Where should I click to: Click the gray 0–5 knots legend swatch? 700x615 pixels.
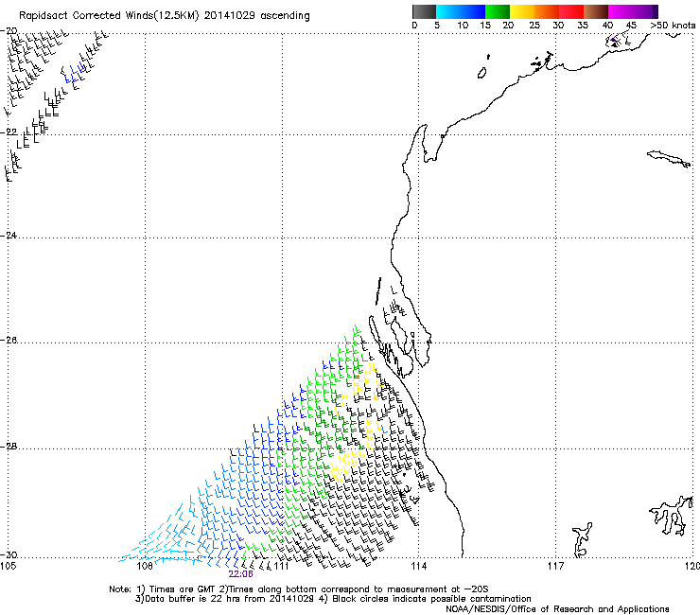pyautogui.click(x=424, y=11)
